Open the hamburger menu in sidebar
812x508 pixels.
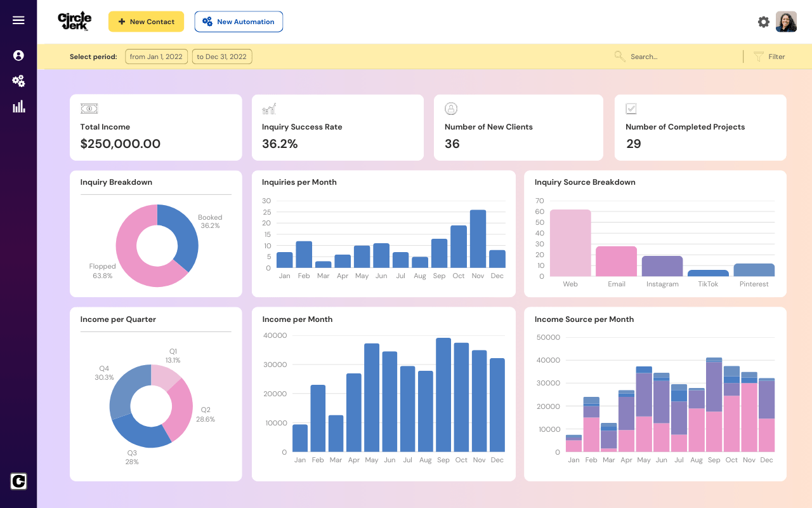coord(18,20)
